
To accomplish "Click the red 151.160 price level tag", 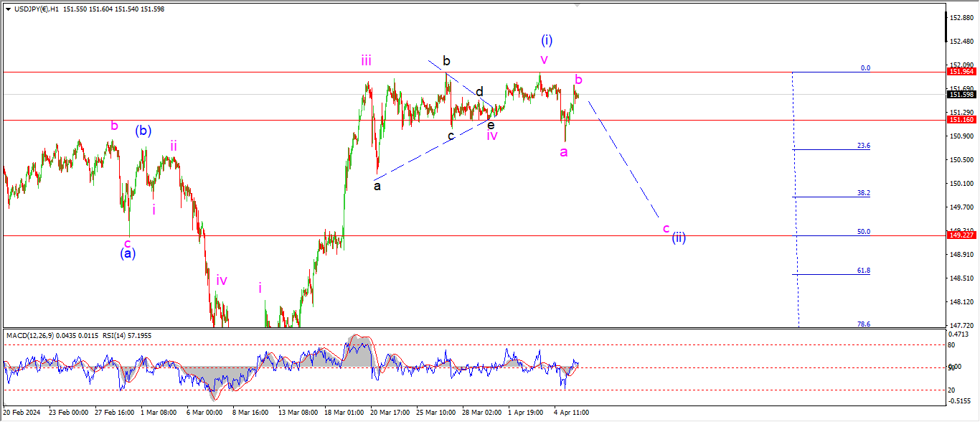I will [x=961, y=121].
